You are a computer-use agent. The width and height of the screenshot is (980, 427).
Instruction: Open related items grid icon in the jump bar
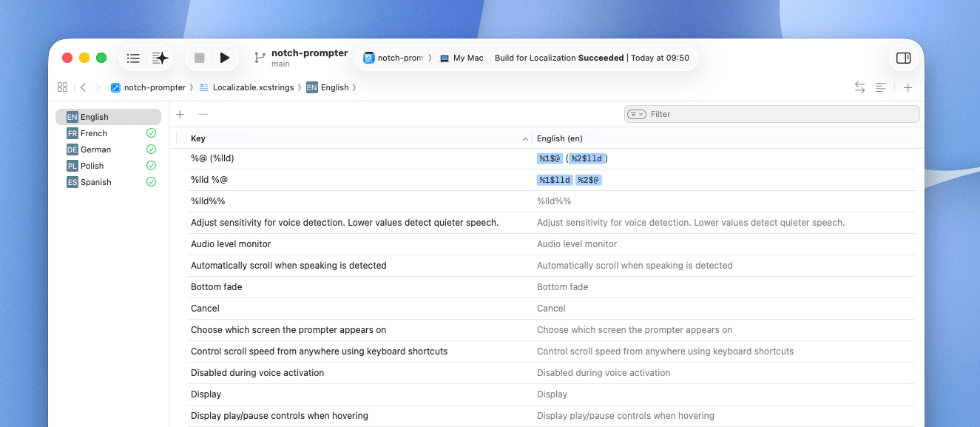[x=62, y=87]
